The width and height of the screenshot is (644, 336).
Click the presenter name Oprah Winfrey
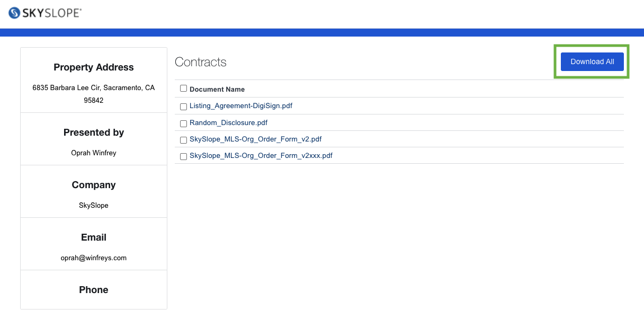(x=94, y=153)
